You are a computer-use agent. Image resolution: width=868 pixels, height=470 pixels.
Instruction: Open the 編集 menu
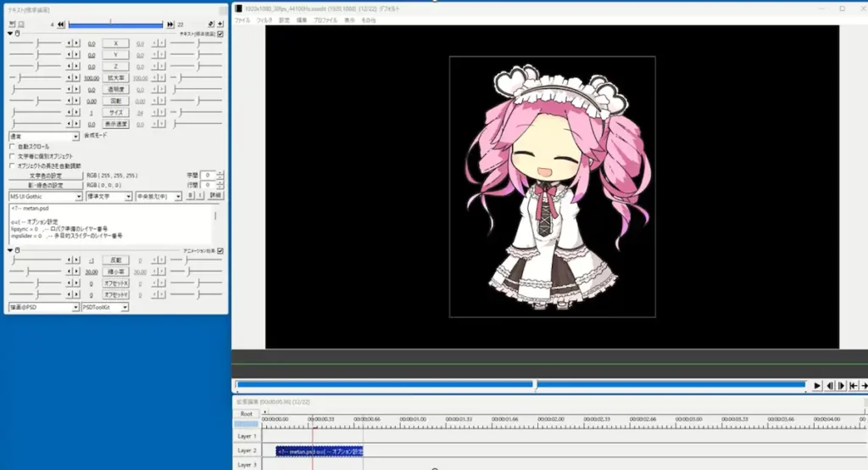[x=301, y=20]
